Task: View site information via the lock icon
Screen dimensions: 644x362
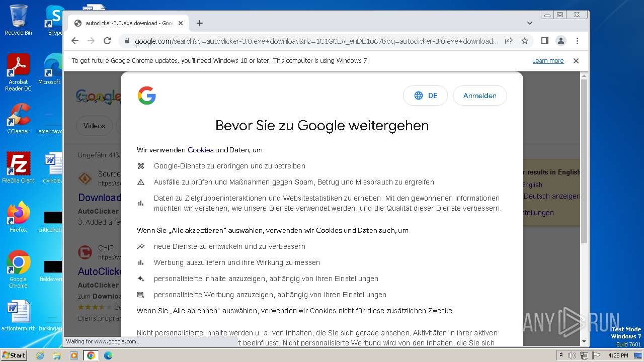Action: pos(127,41)
